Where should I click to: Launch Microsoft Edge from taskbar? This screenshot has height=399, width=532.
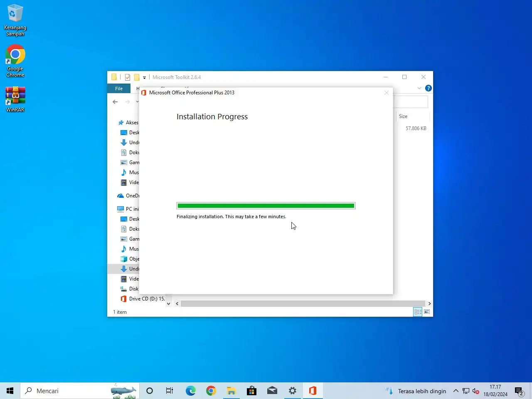tap(190, 391)
